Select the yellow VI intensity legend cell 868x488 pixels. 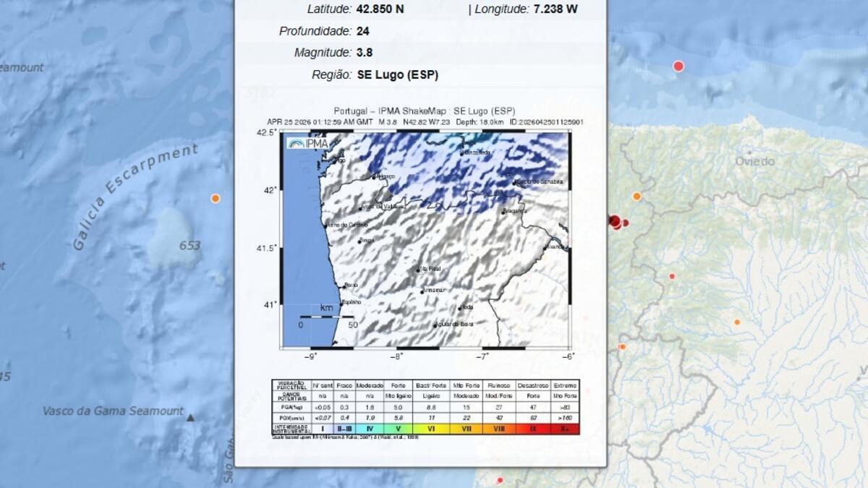click(431, 429)
